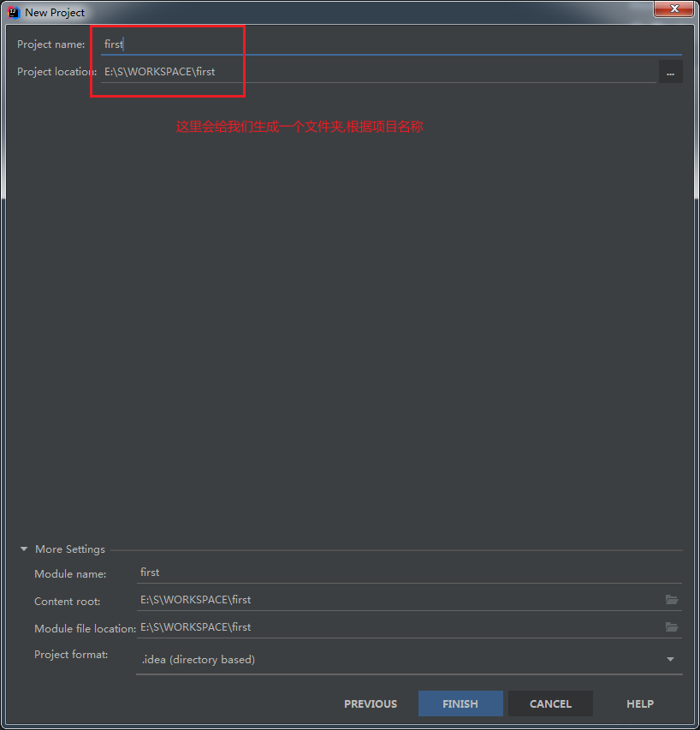
Task: Click the Module file location field
Action: (399, 627)
